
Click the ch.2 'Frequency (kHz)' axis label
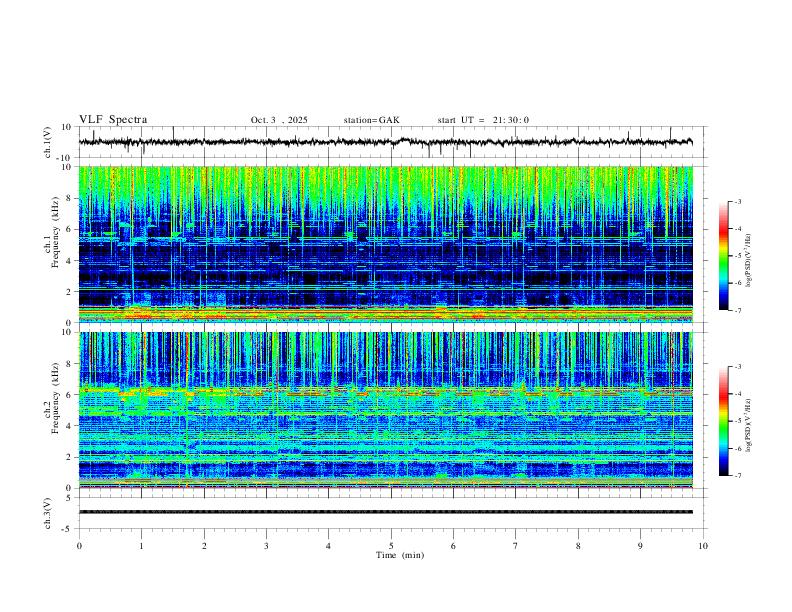[56, 398]
